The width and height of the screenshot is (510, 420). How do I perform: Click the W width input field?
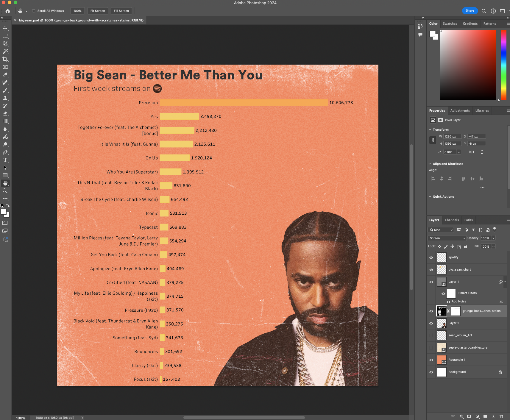coord(453,136)
